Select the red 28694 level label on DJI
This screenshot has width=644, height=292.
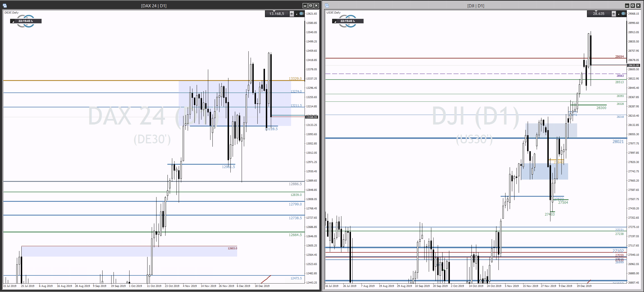click(620, 56)
